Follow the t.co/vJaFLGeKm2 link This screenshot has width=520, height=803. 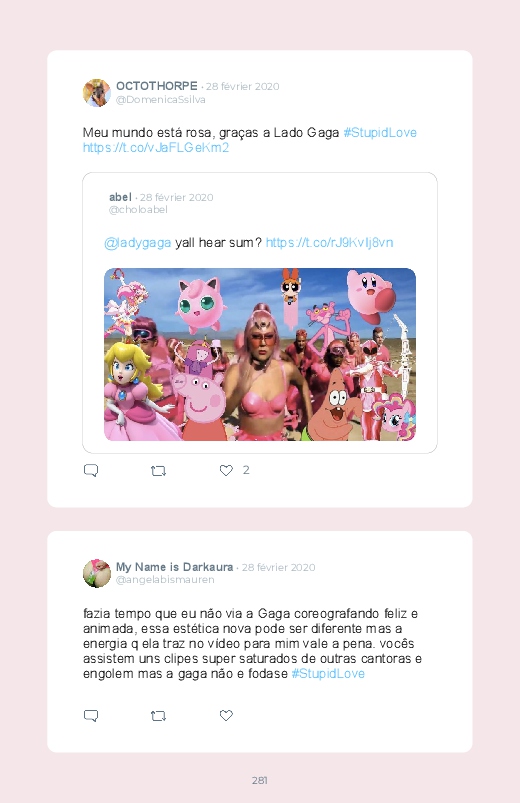tap(156, 147)
